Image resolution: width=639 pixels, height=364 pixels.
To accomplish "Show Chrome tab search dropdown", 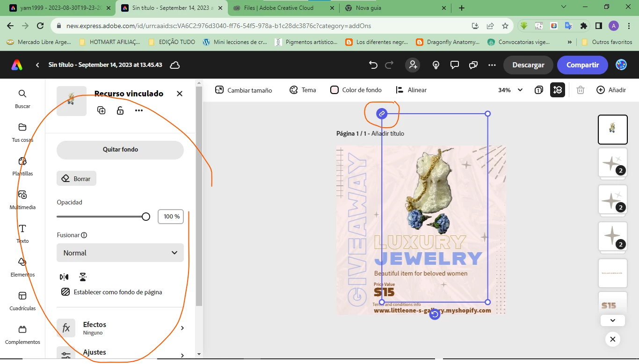I will (564, 7).
